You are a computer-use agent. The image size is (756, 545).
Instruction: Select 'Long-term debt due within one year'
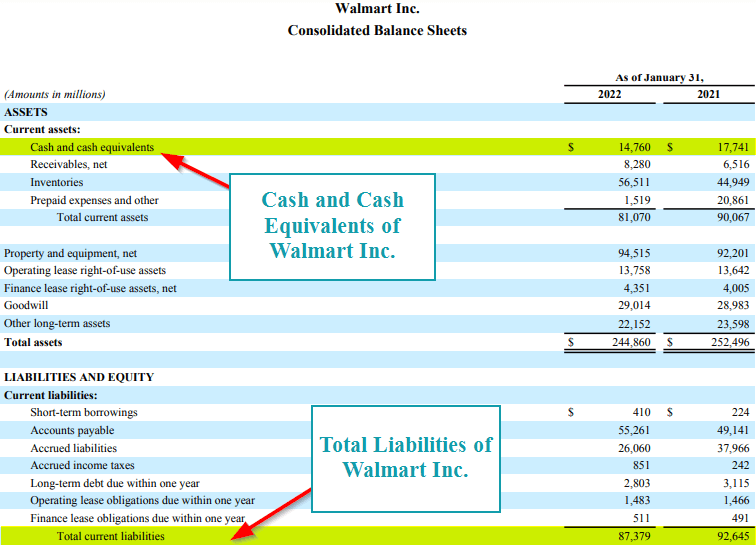coord(115,483)
